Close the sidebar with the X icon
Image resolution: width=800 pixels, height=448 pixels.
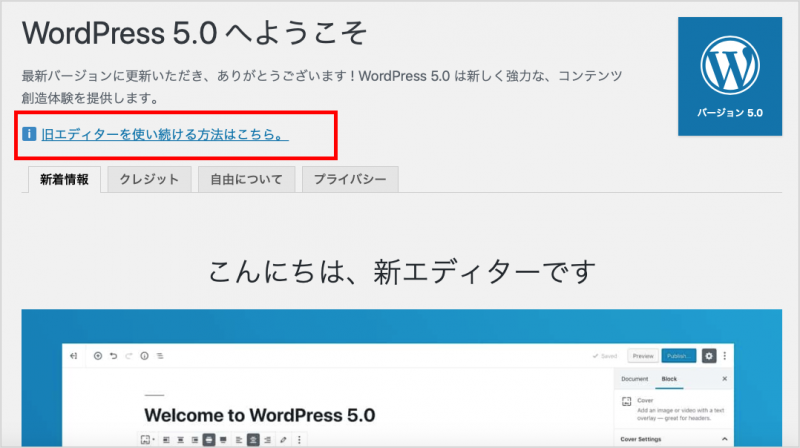click(x=724, y=379)
